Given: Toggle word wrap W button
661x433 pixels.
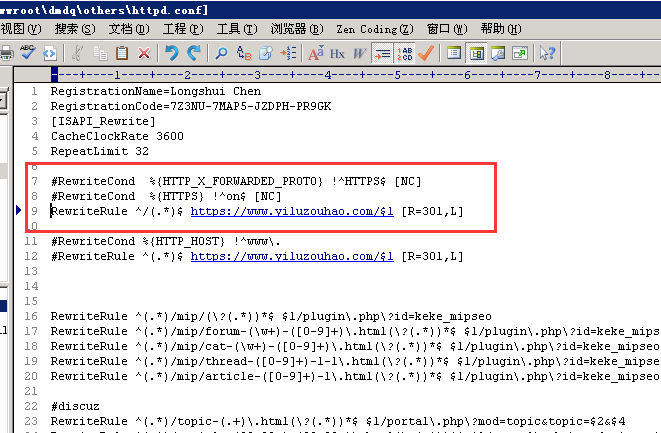Looking at the screenshot, I should [359, 53].
